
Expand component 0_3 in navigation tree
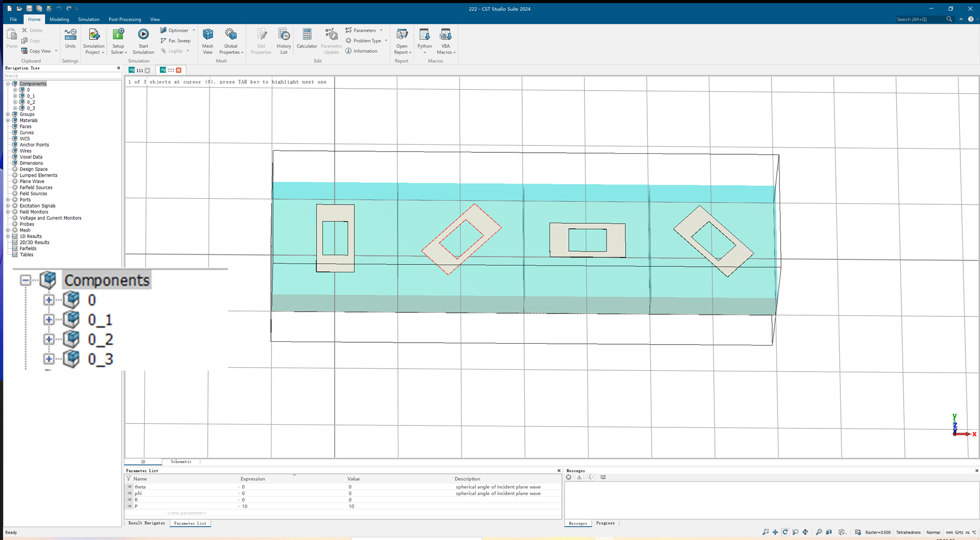(x=15, y=108)
